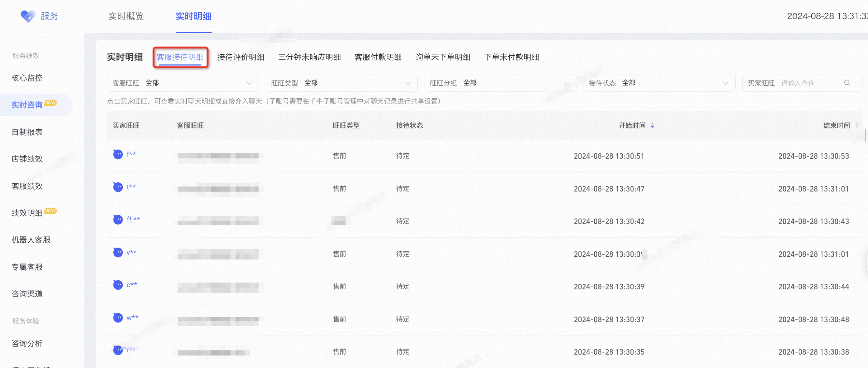Image resolution: width=868 pixels, height=368 pixels.
Task: Open the 旺旺分组 filter dropdown
Action: pyautogui.click(x=500, y=83)
